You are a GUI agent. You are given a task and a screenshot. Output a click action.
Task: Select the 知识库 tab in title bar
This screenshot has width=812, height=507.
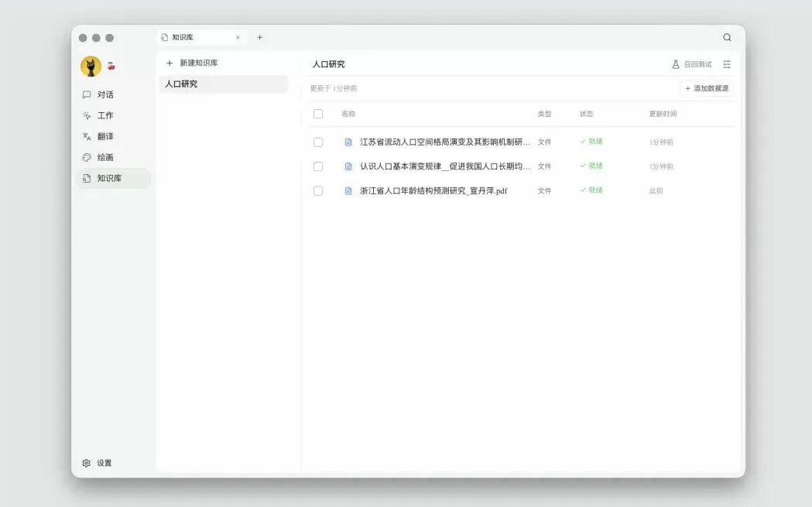click(x=201, y=37)
